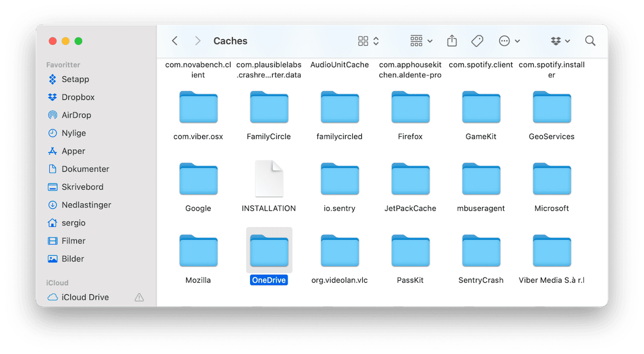
Task: Close the Finder window
Action: coord(52,41)
